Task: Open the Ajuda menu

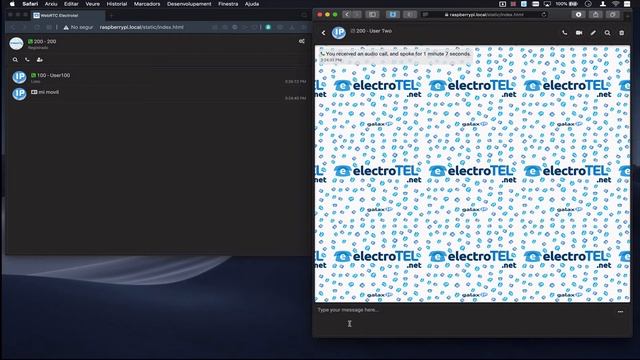Action: [x=252, y=4]
